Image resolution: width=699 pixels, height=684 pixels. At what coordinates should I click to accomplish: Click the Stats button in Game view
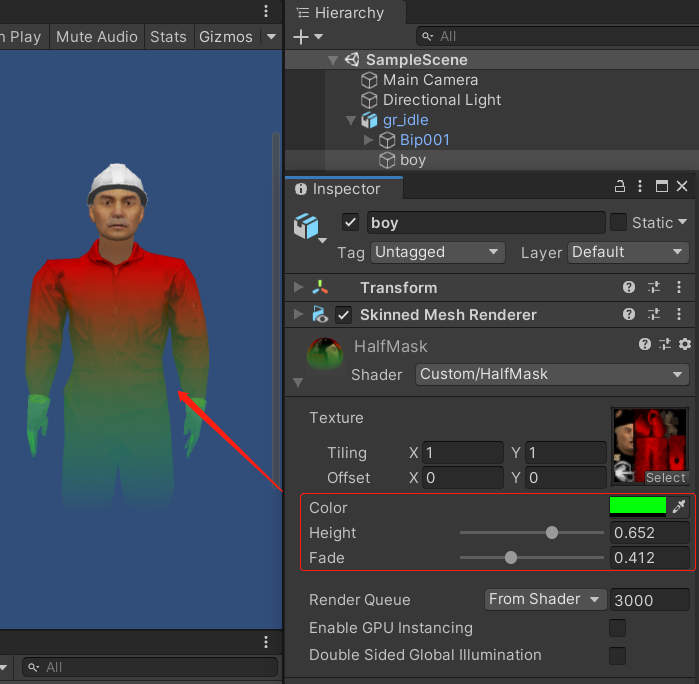pyautogui.click(x=168, y=36)
